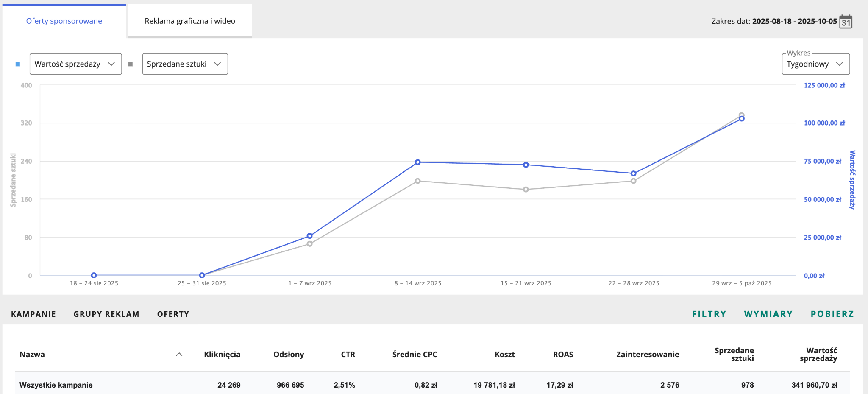Open the date range calendar icon

point(846,21)
